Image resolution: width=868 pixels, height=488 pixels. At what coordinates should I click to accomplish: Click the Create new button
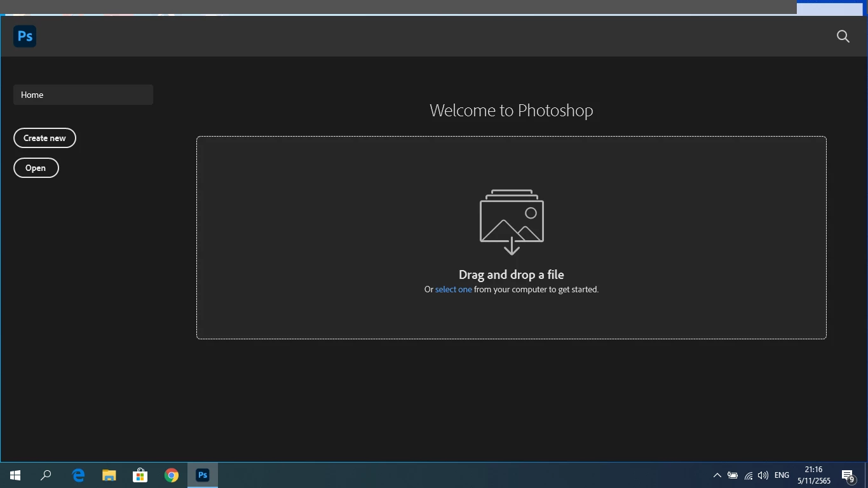(44, 138)
